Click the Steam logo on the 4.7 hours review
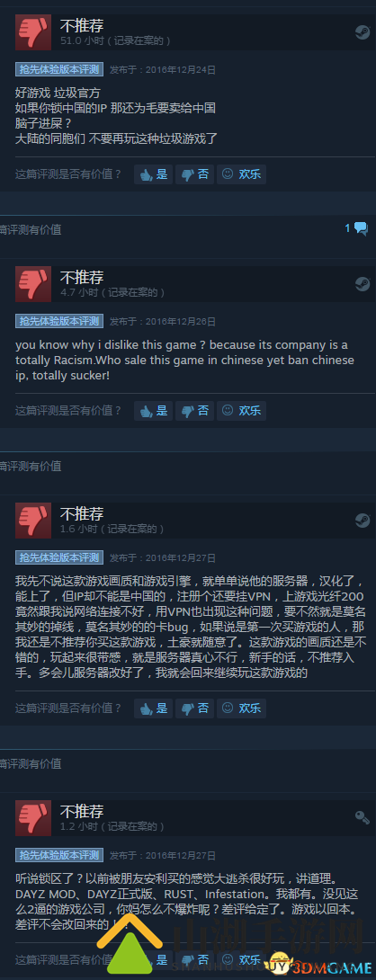This screenshot has height=980, width=376. tap(363, 284)
